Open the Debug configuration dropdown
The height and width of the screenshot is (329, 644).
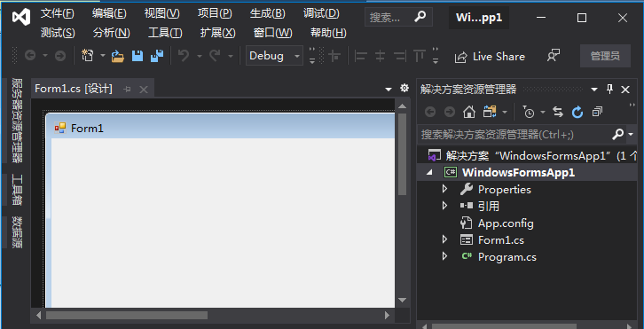pyautogui.click(x=274, y=56)
